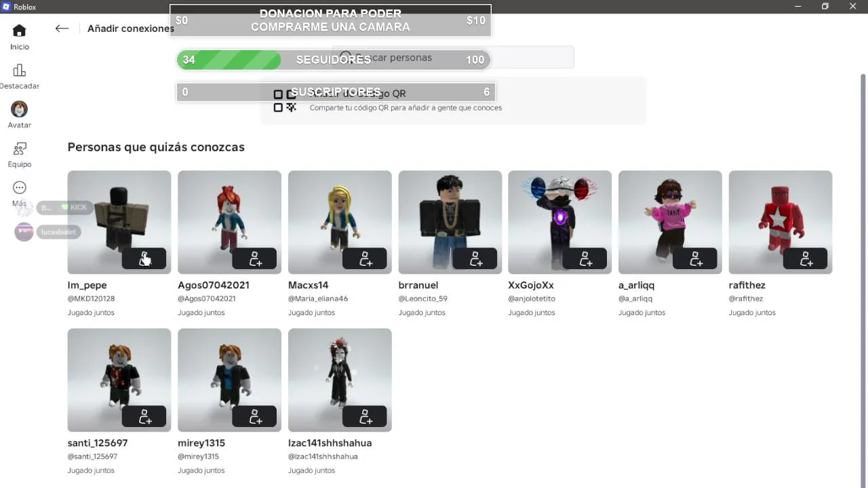The image size is (868, 488).
Task: Click the XxGojoXx display name
Action: click(x=531, y=285)
